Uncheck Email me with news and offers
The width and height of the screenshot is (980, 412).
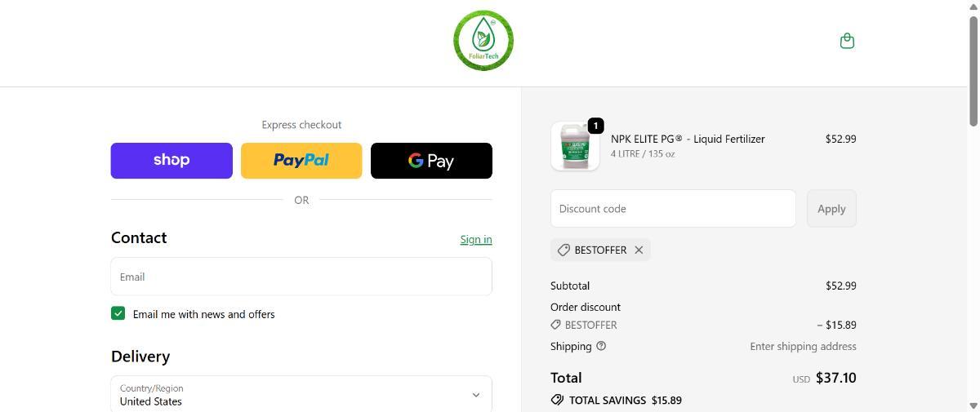[118, 313]
